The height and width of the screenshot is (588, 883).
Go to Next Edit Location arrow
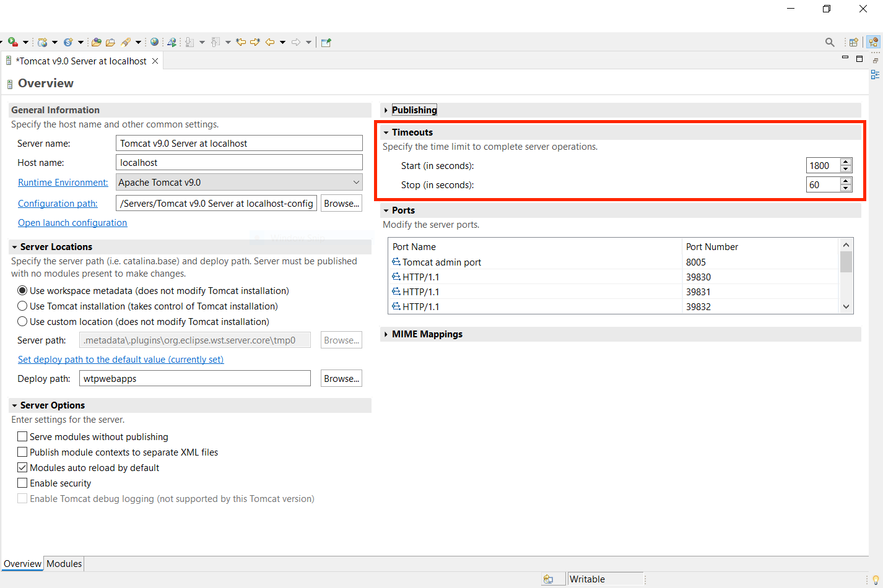tap(255, 42)
